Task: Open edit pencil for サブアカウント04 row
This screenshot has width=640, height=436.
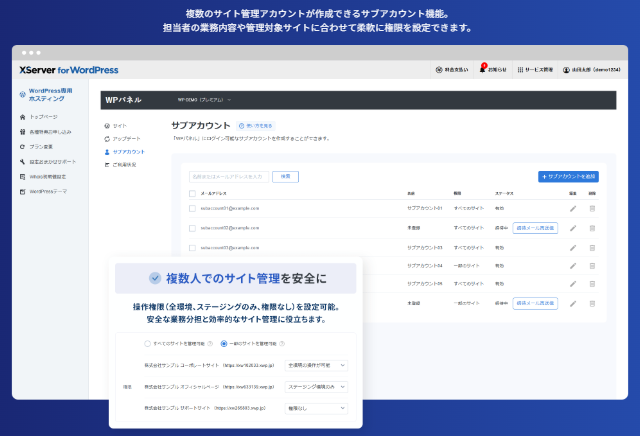Action: (573, 266)
